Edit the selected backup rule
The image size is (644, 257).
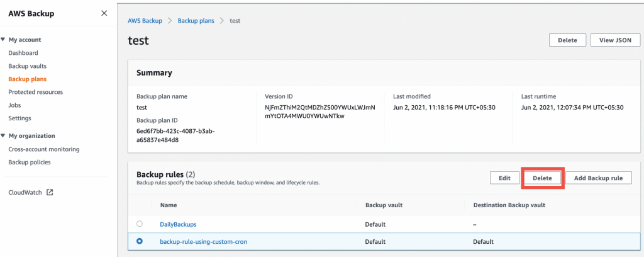[x=504, y=178]
